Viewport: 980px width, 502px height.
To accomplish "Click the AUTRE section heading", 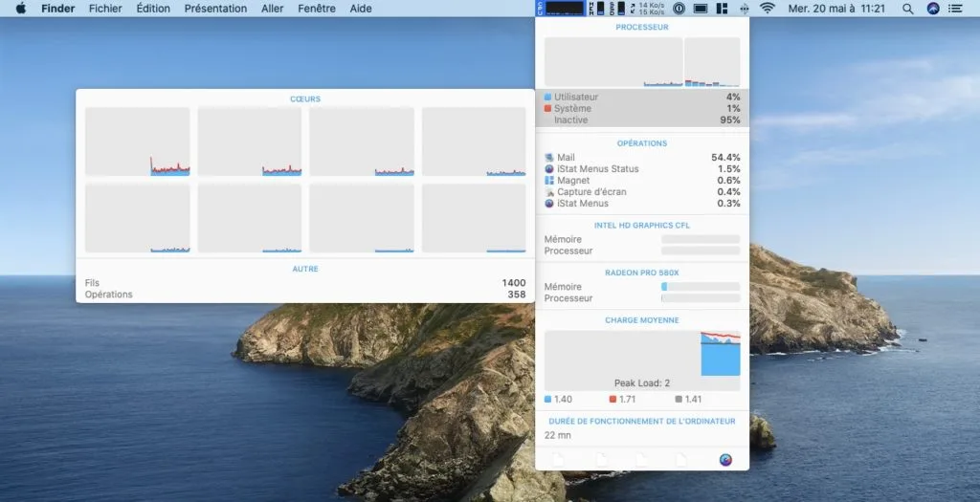I will [305, 269].
